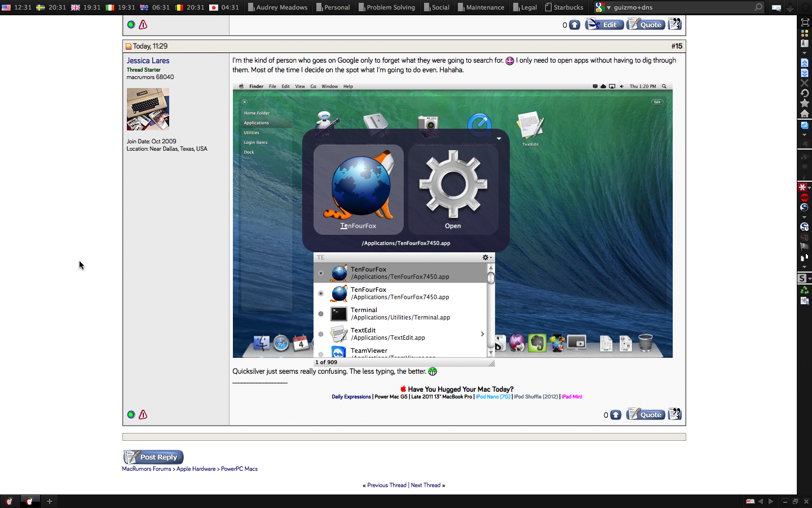Open the PowerPC Macs breadcrumb link
812x508 pixels.
point(239,468)
